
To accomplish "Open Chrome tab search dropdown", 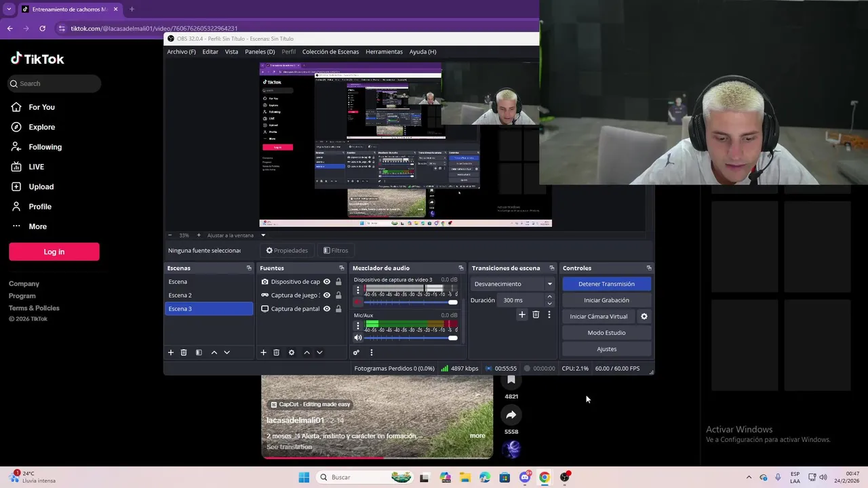I will pyautogui.click(x=9, y=9).
